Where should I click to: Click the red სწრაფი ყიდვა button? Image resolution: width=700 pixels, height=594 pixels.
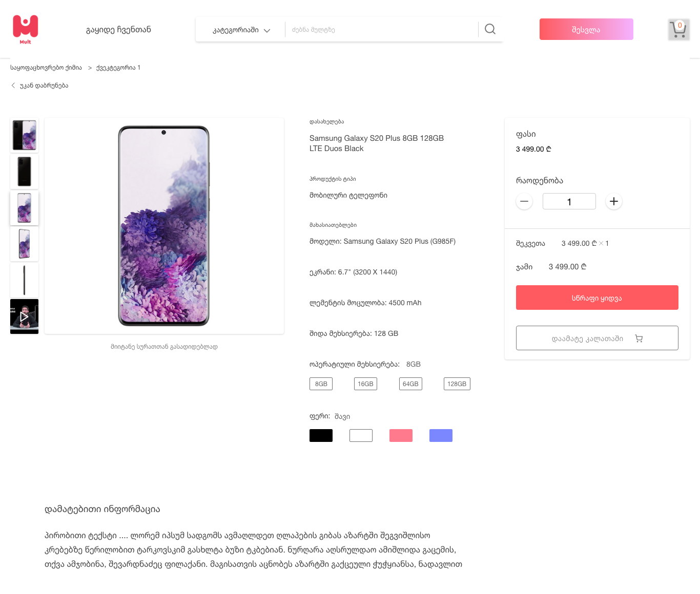tap(597, 298)
